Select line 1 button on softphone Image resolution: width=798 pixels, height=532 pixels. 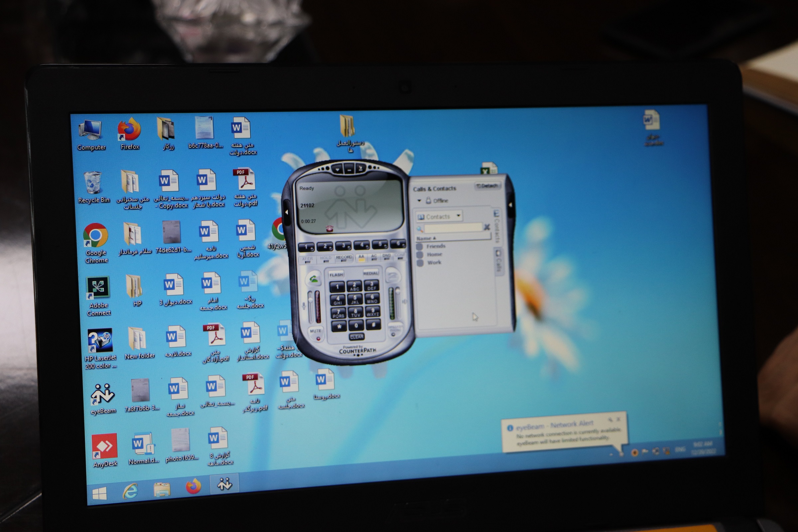tap(307, 247)
